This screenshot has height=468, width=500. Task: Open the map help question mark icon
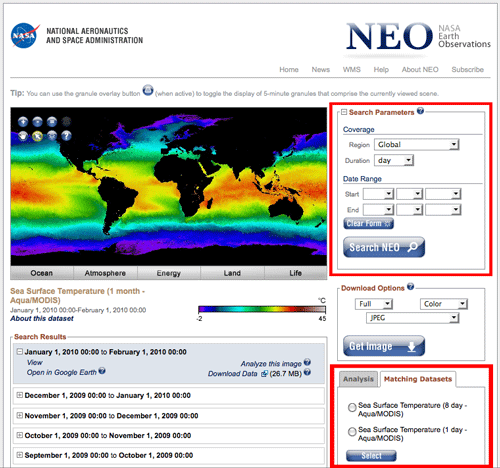pyautogui.click(x=66, y=136)
